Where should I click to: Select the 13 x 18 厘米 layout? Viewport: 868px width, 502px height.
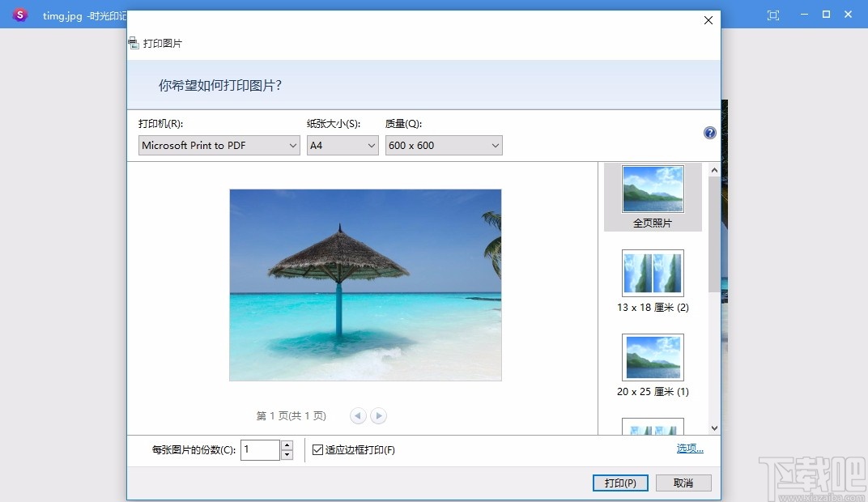(653, 273)
